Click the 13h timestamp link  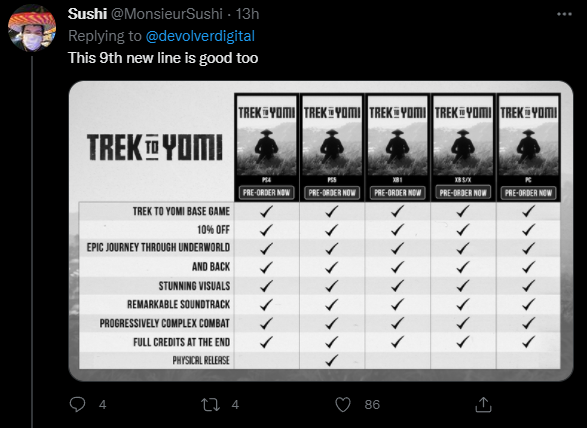[247, 14]
